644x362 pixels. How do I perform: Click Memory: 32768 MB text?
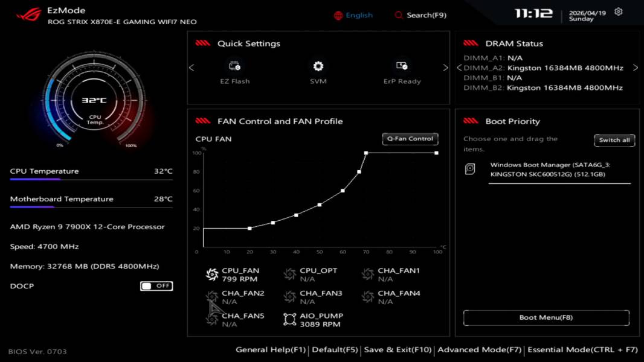(x=84, y=266)
